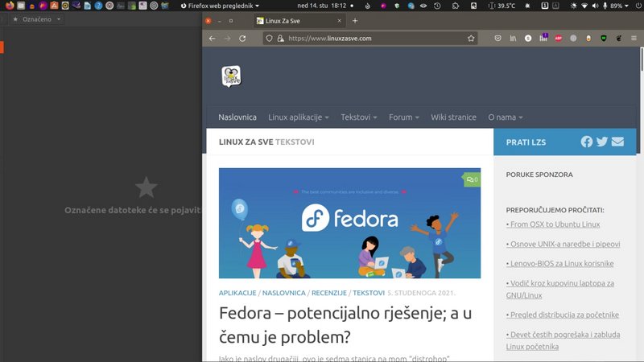Open the comment count badge on Fedora image

pos(472,179)
